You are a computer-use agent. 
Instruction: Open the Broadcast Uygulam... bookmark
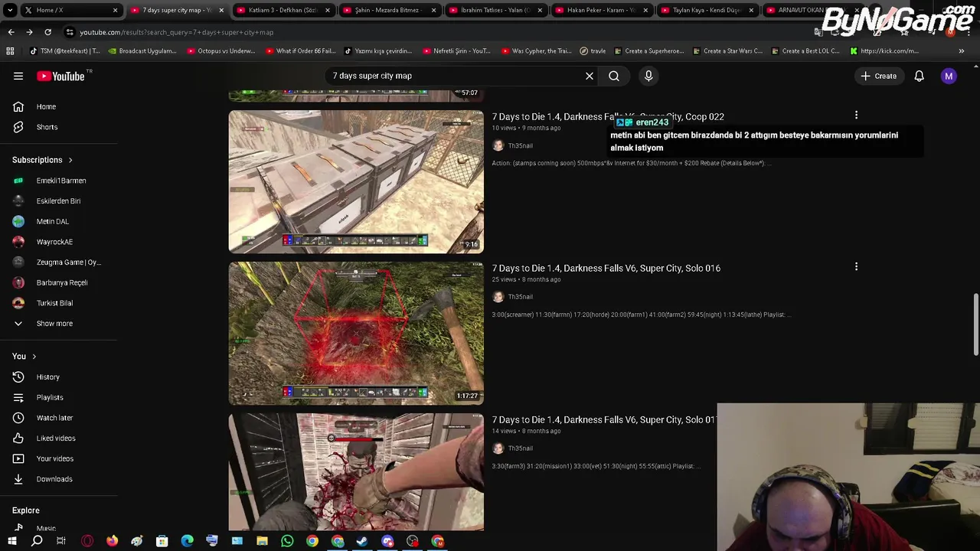142,51
